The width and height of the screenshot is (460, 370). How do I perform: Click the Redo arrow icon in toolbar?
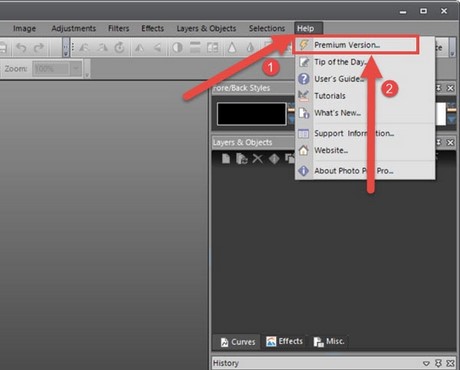point(39,48)
